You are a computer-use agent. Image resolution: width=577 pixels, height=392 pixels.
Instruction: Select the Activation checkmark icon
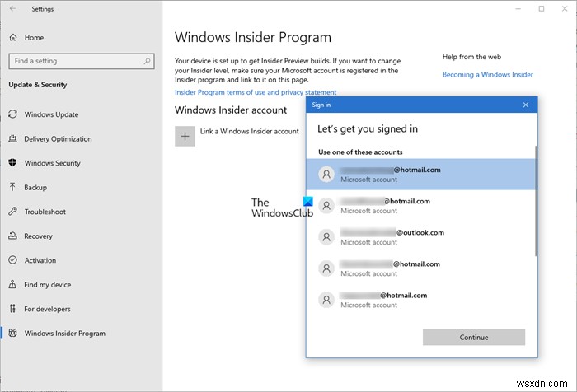(x=13, y=260)
